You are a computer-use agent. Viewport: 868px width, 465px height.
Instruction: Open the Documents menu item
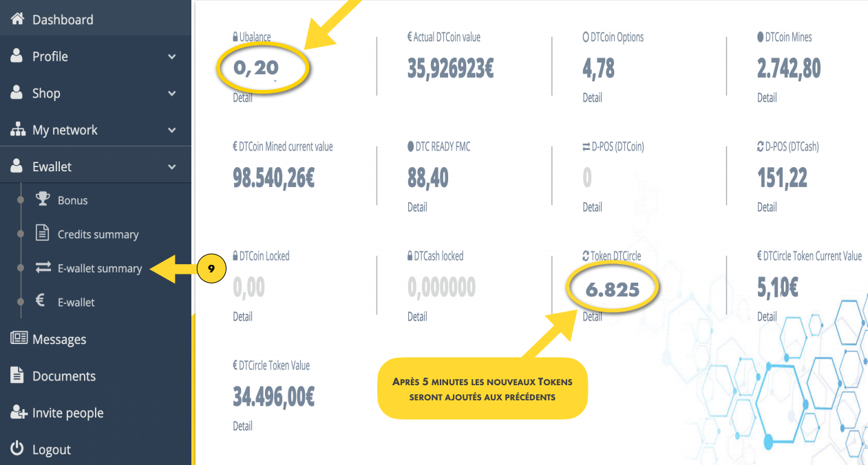tap(63, 376)
